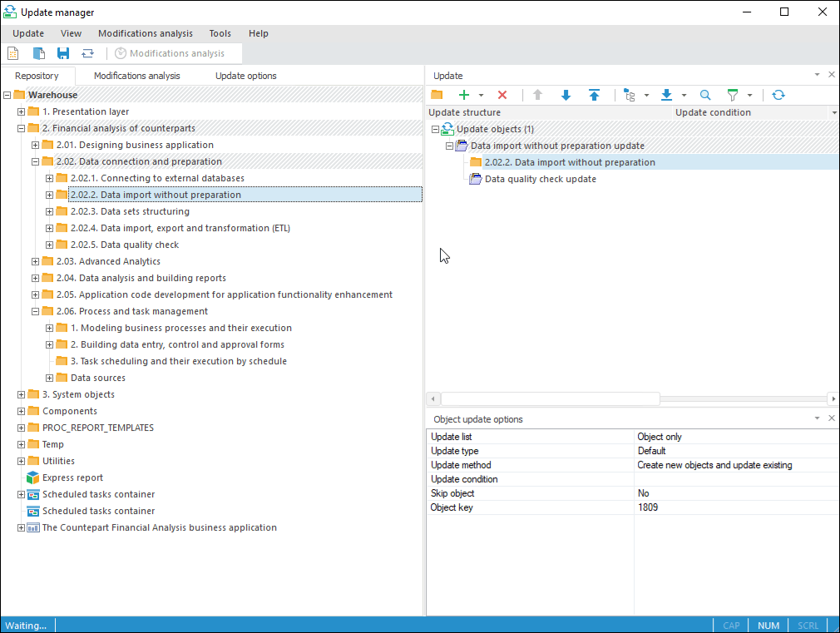Click the magnifier search icon in Update toolbar
840x633 pixels.
click(705, 96)
